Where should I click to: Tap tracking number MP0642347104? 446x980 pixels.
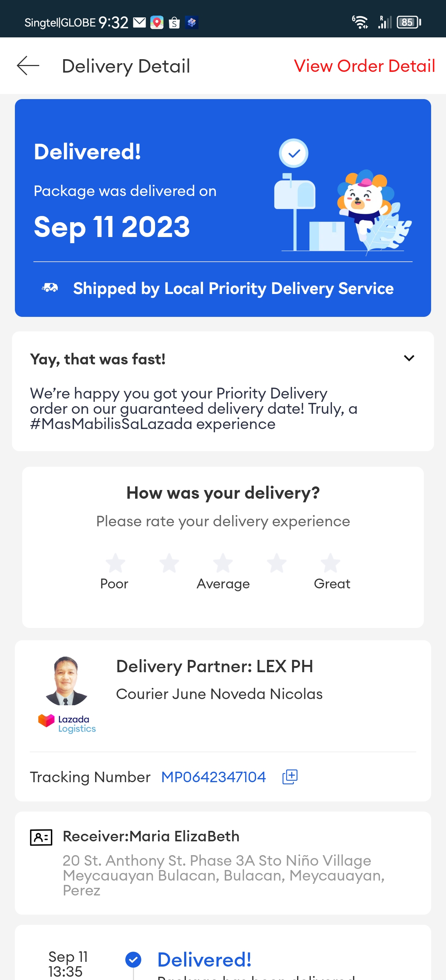coord(214,777)
